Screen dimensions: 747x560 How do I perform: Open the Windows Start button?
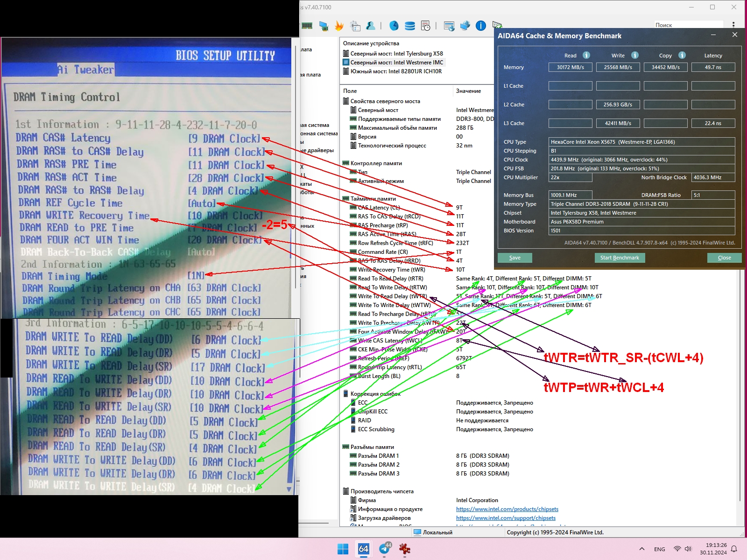click(343, 549)
